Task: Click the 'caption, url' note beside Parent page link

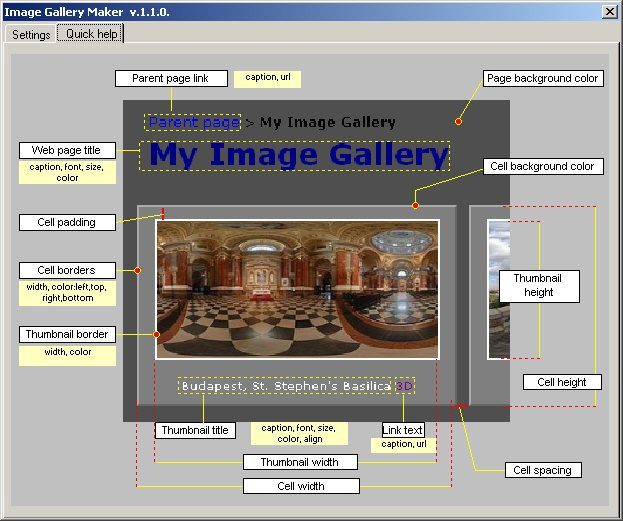Action: pyautogui.click(x=267, y=79)
